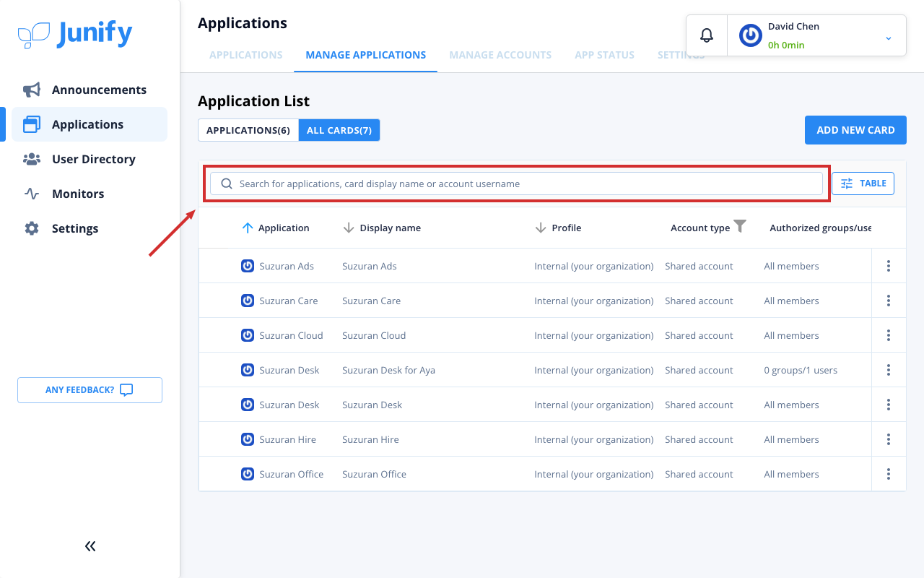
Task: Click the Suzuran Ads application icon
Action: (248, 266)
